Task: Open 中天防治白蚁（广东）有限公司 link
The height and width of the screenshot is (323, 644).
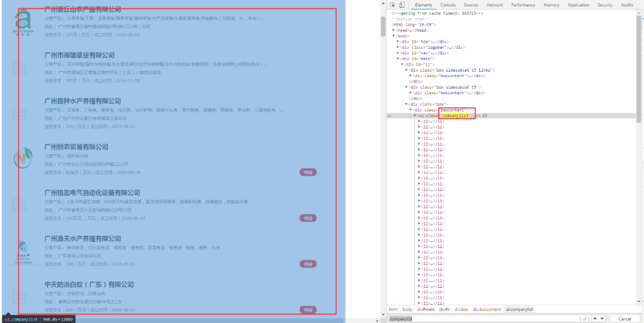Action: [x=89, y=284]
